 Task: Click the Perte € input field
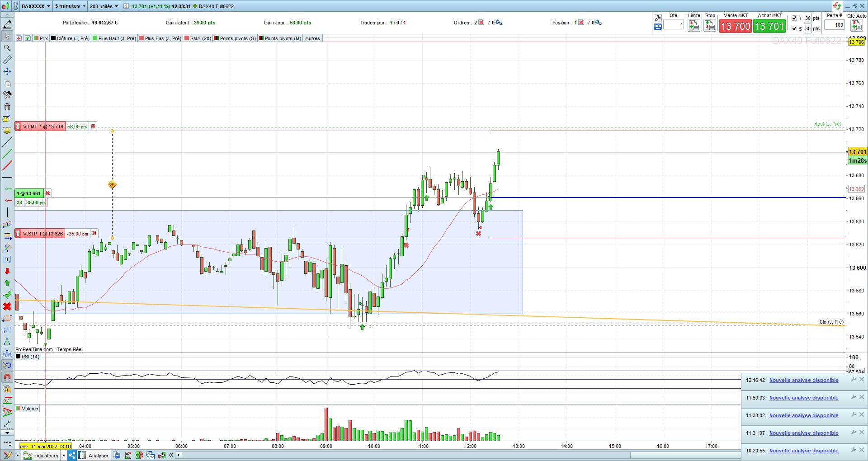pyautogui.click(x=835, y=25)
